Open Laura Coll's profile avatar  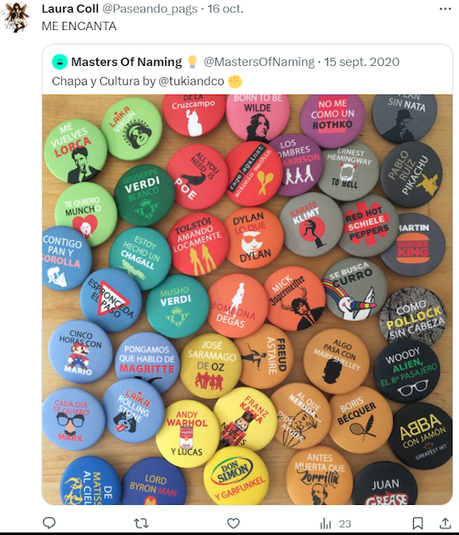pyautogui.click(x=15, y=17)
